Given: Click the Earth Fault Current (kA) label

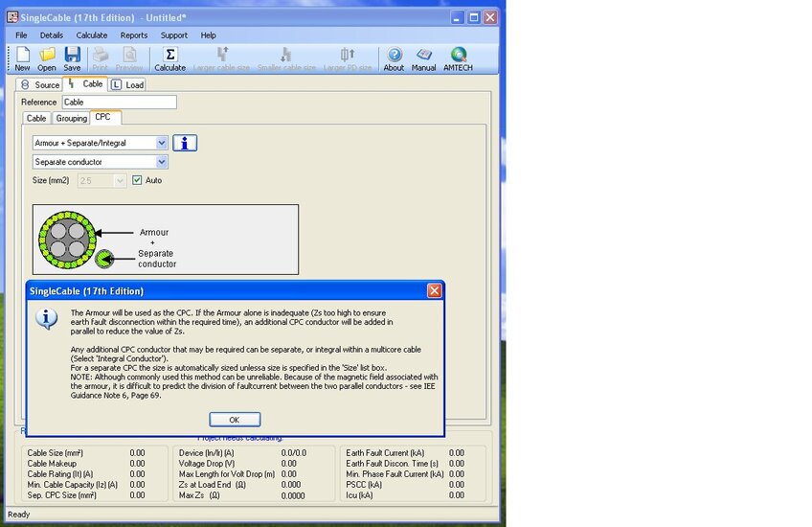Looking at the screenshot, I should (385, 453).
